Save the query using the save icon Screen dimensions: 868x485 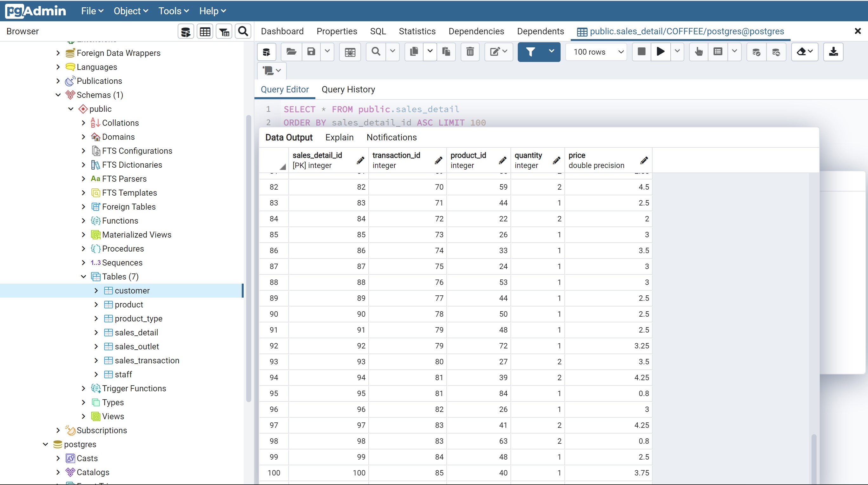tap(311, 52)
